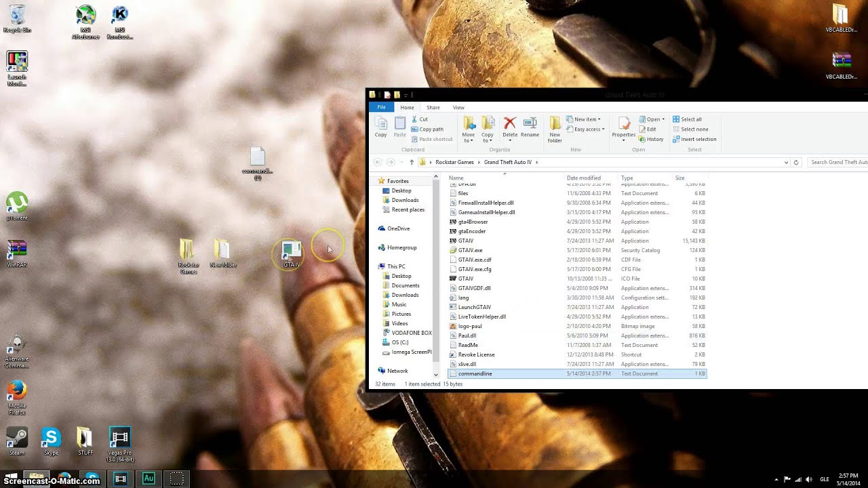Select the commandline text document

[x=578, y=373]
